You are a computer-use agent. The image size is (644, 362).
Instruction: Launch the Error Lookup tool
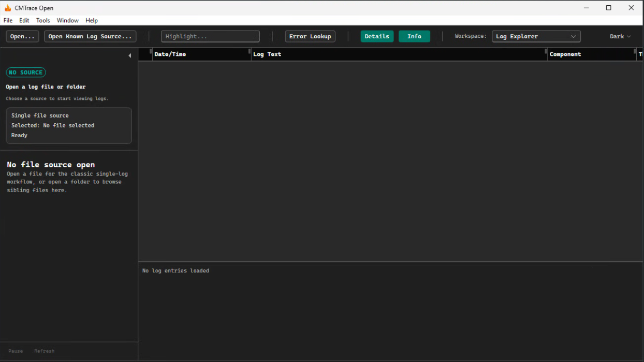tap(310, 36)
